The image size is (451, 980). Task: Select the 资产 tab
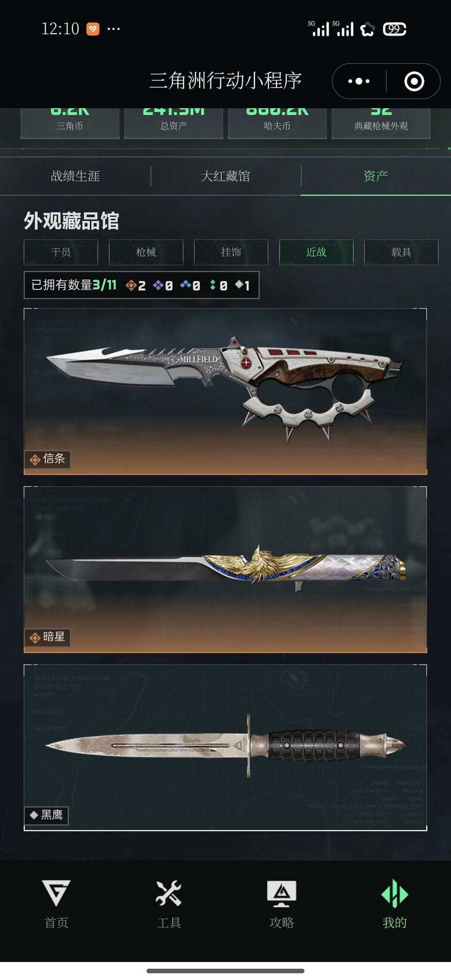376,176
